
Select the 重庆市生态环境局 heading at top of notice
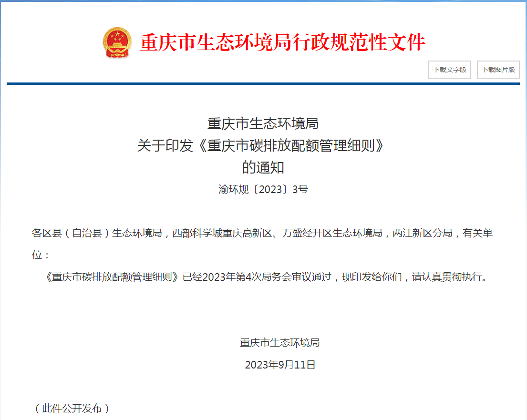[263, 124]
